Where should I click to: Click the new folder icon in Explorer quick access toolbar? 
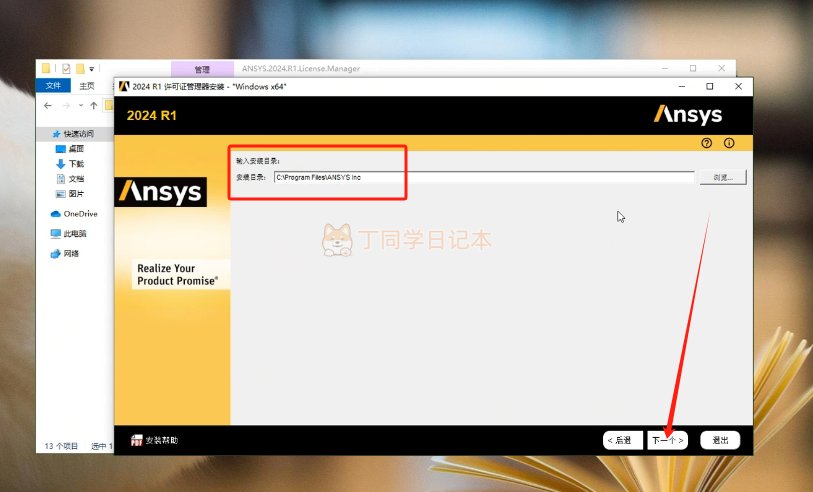tap(80, 68)
